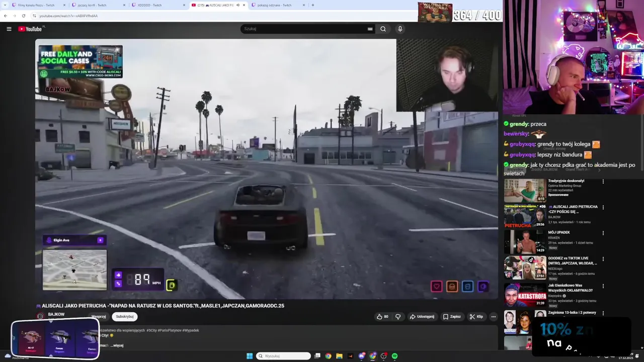Go back with the browser back arrow
The height and width of the screenshot is (362, 644).
point(6,16)
